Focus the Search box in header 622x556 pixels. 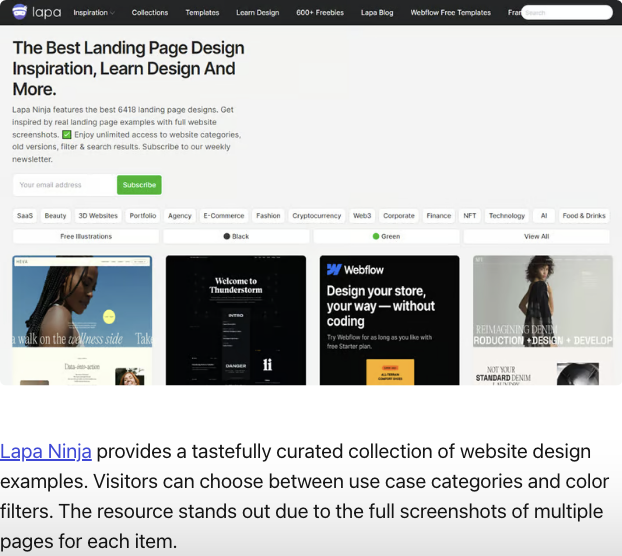[x=567, y=13]
